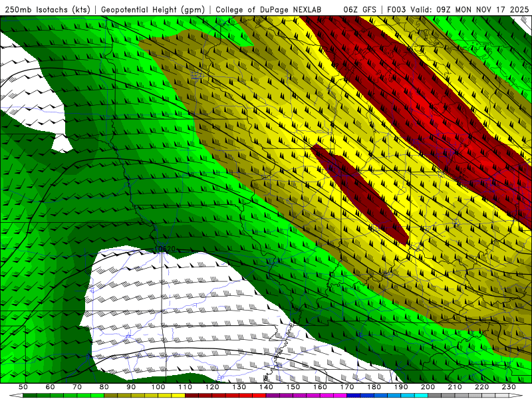The image size is (532, 399).
Task: Click the '110' colorbar label
Action: 185,387
